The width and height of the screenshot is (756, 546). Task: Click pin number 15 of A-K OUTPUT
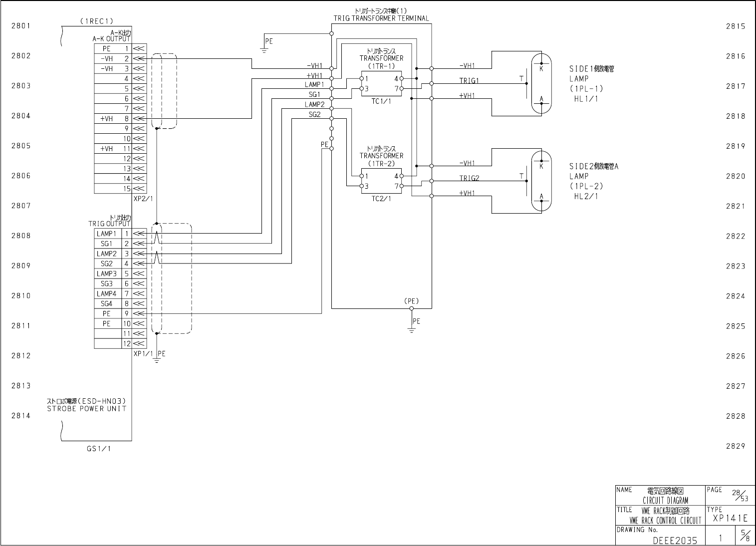127,189
